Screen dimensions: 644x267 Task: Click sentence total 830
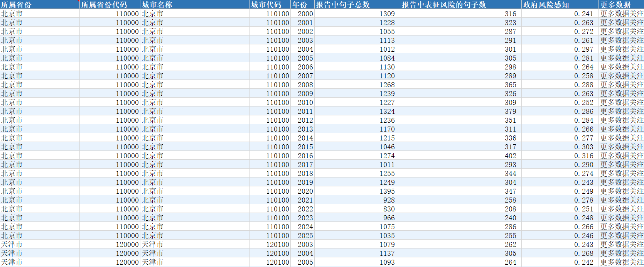(389, 209)
